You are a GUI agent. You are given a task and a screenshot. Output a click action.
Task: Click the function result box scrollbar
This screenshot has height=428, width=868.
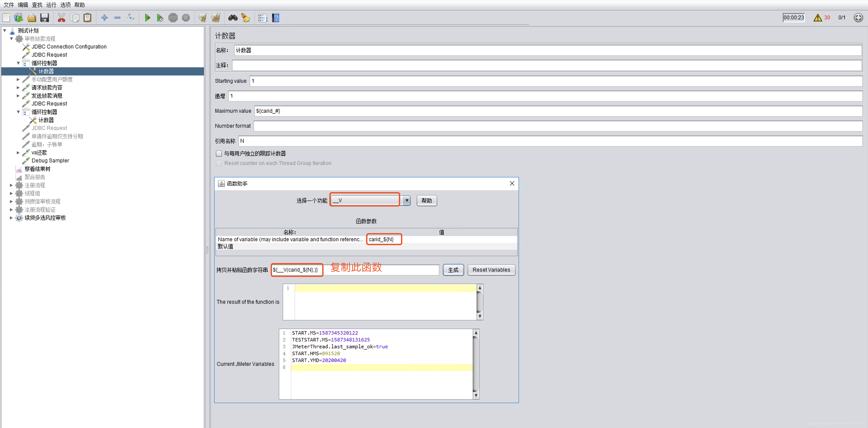click(480, 302)
